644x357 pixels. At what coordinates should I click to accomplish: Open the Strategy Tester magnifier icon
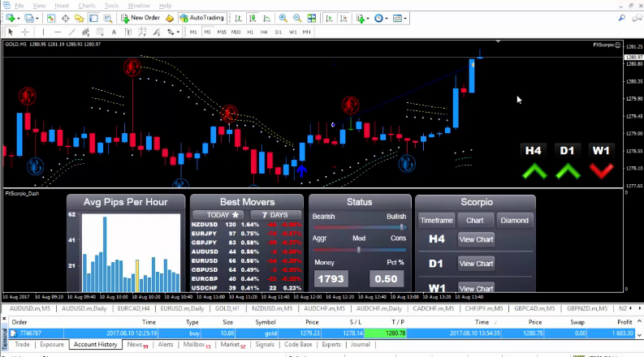[x=108, y=18]
